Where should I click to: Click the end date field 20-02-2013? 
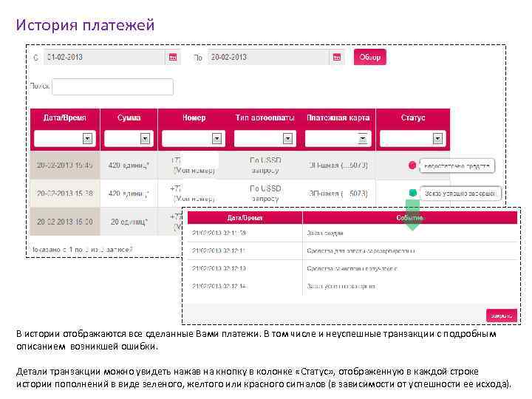268,58
